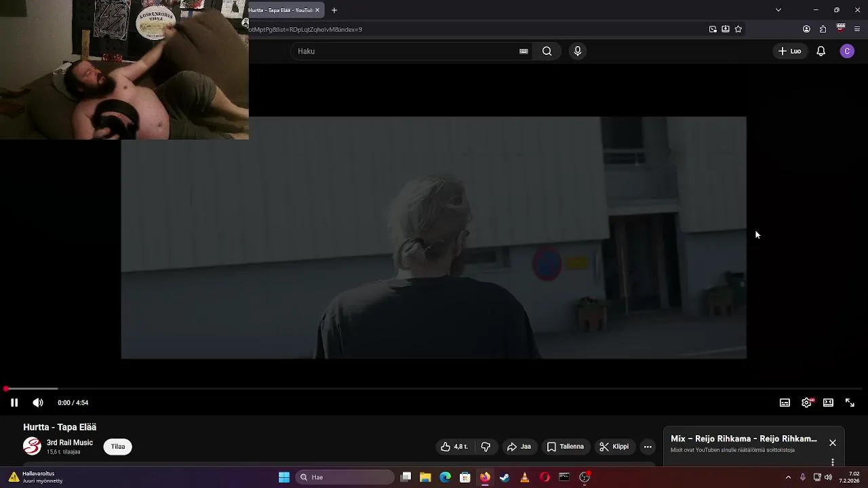Click the video title Hurtta - Tapa Elää
The image size is (868, 488).
60,427
